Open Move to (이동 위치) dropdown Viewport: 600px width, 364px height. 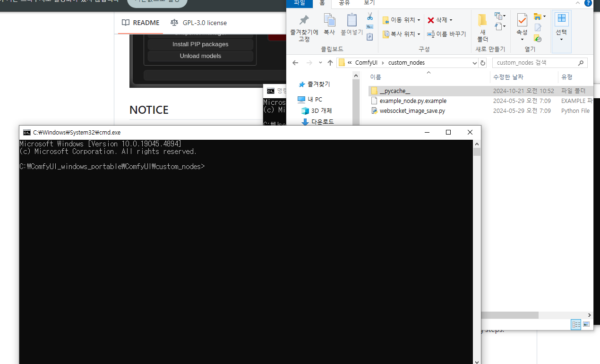(401, 20)
